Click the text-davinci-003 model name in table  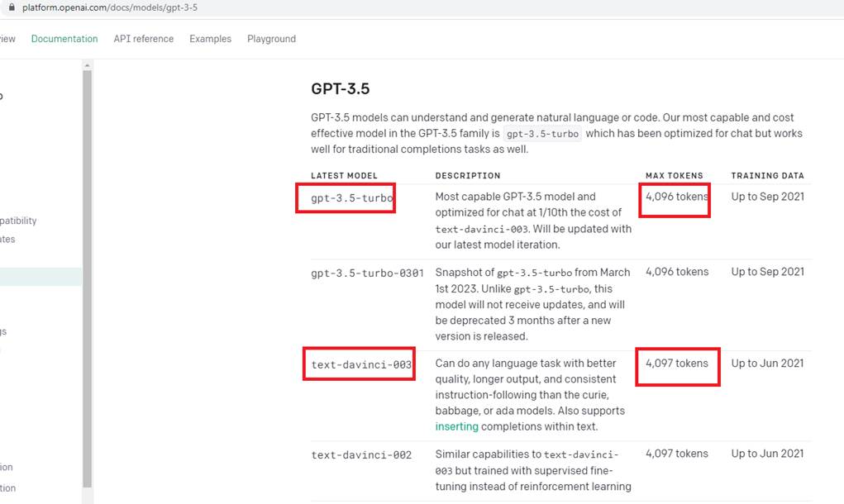coord(361,364)
